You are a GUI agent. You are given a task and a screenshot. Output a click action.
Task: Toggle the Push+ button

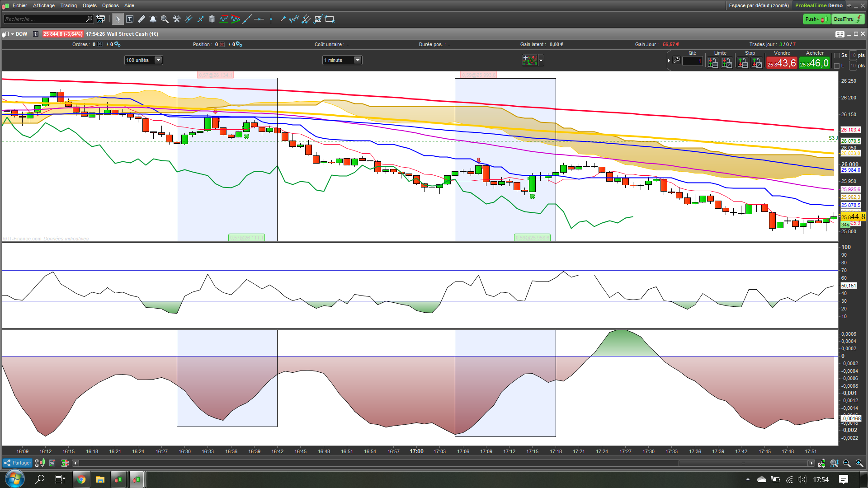pos(816,19)
